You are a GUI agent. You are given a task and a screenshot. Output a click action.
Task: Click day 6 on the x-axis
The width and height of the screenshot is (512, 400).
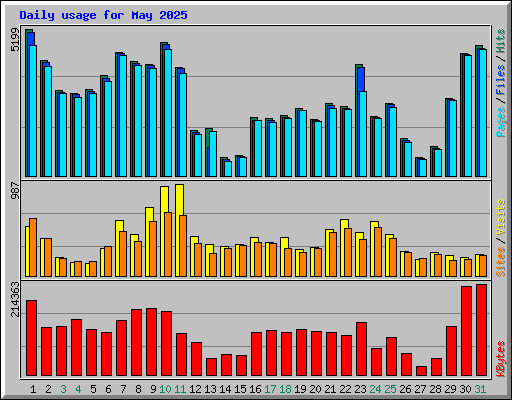click(108, 389)
